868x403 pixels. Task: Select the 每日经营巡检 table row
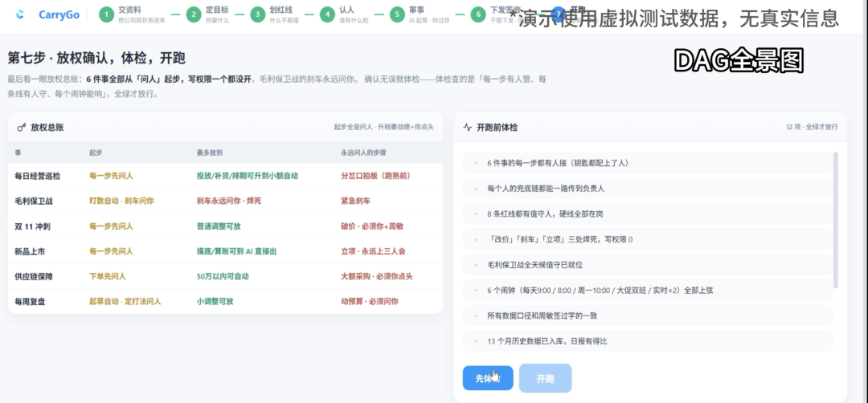click(x=225, y=176)
